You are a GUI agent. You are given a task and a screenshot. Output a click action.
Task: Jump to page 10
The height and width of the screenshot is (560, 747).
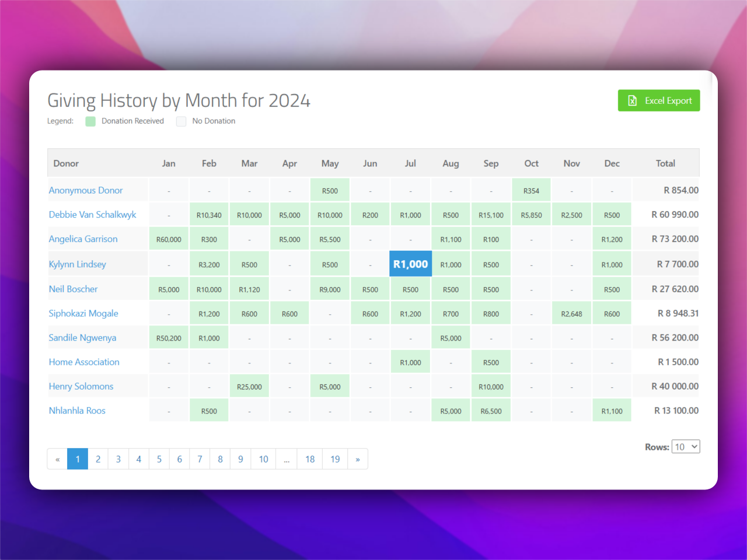[264, 459]
